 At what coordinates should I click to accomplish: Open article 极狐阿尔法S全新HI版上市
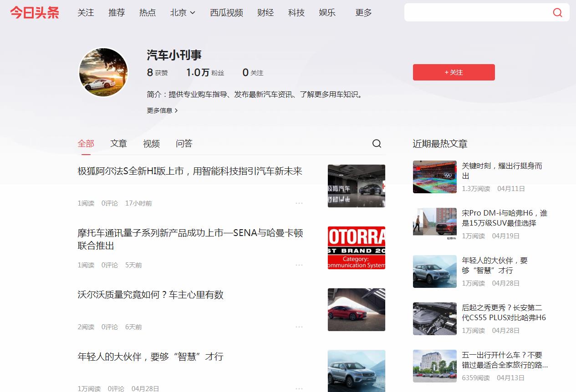point(190,171)
